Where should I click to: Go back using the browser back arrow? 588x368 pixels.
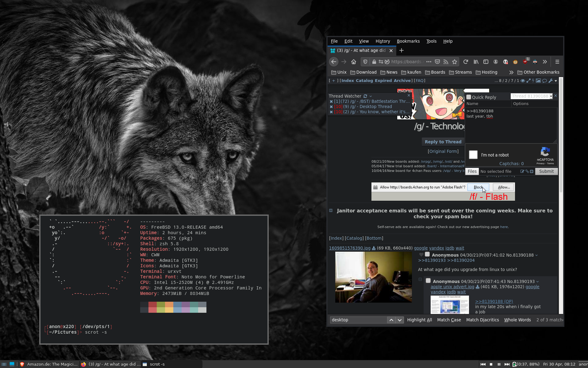click(x=334, y=62)
